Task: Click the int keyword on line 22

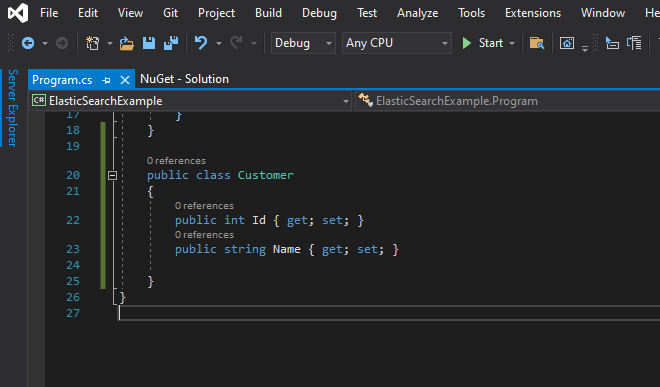Action: coord(234,220)
